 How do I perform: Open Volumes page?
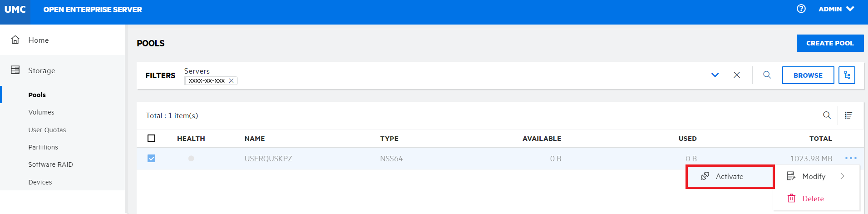41,112
